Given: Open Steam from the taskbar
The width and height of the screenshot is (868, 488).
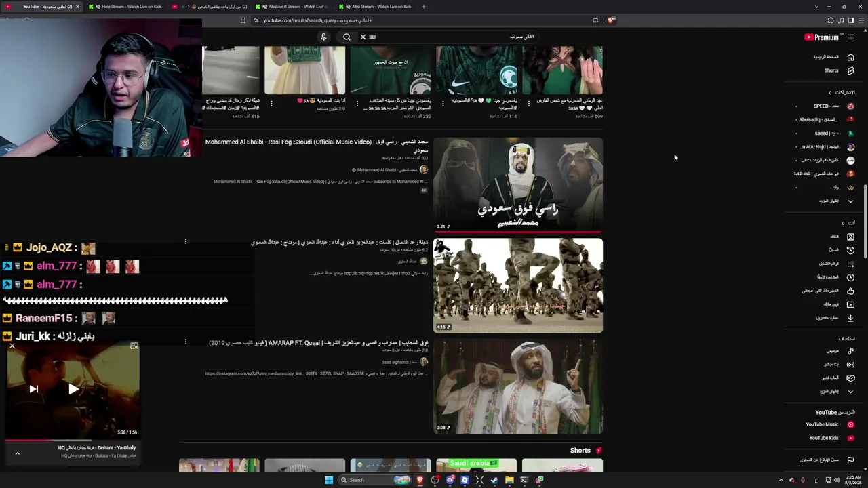Looking at the screenshot, I should pyautogui.click(x=494, y=480).
